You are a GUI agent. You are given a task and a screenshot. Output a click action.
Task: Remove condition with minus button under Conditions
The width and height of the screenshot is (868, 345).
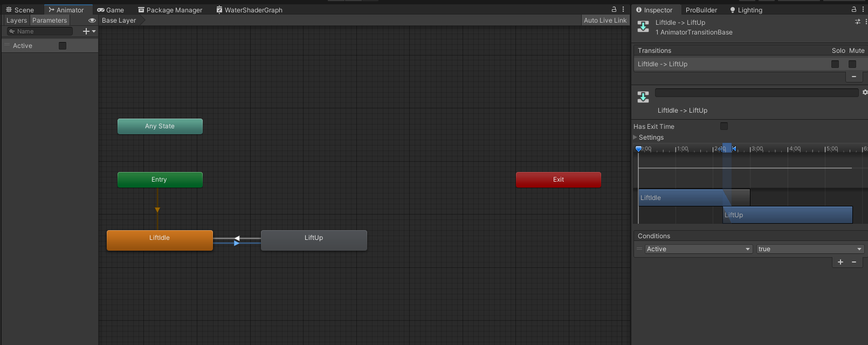tap(854, 262)
